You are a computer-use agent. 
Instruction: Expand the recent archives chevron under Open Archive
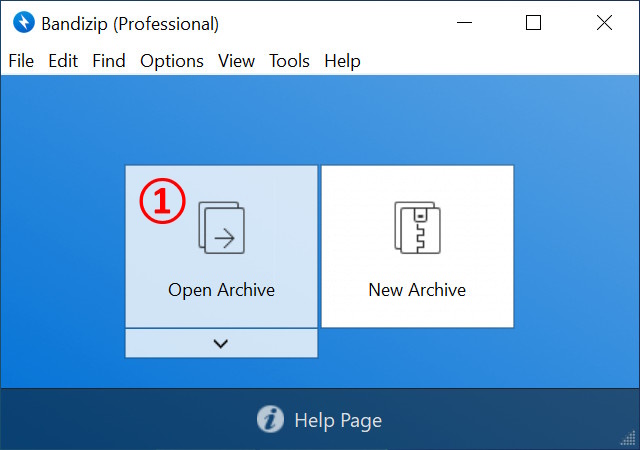221,343
